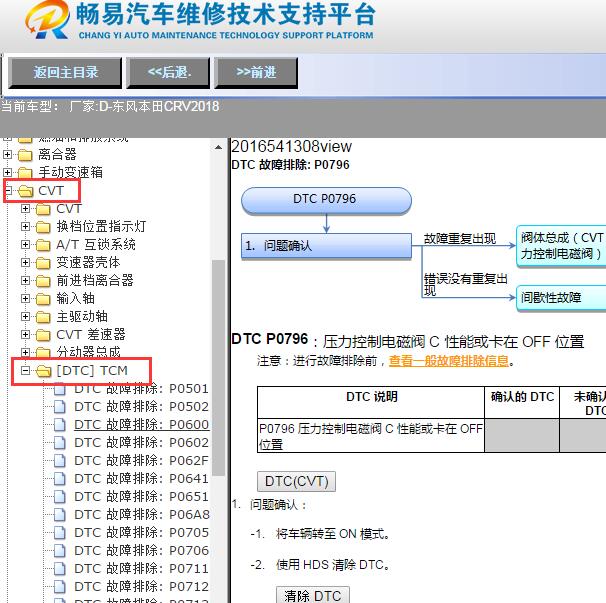Click CVT 差速器 folder icon
This screenshot has height=603, width=606.
pos(43,335)
